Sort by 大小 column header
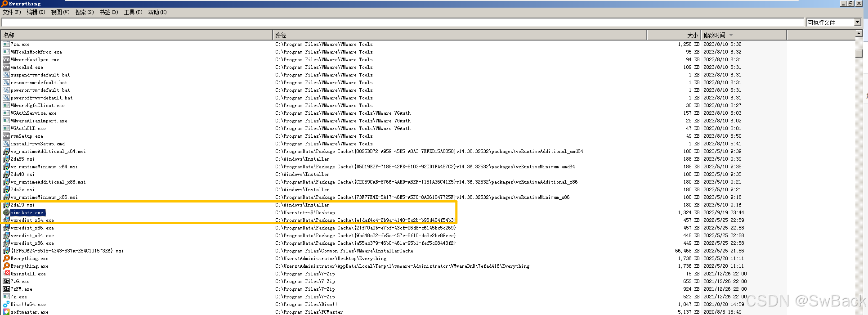The height and width of the screenshot is (315, 868). pos(674,35)
